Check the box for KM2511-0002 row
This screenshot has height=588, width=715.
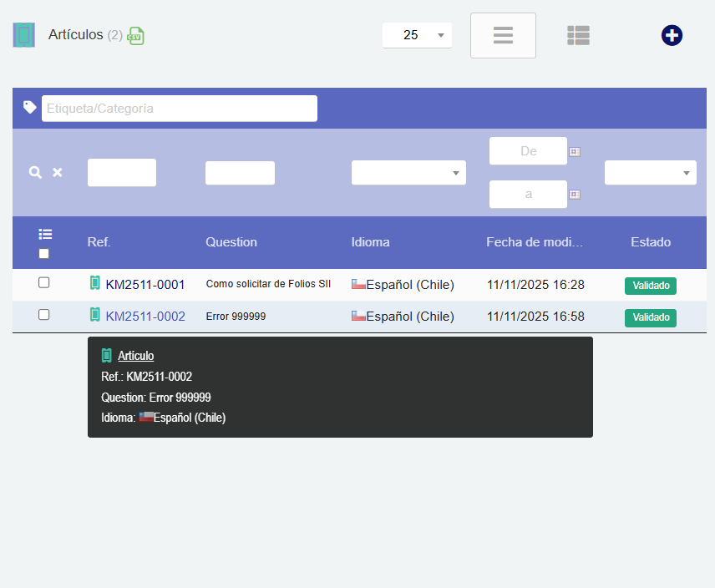(x=44, y=315)
